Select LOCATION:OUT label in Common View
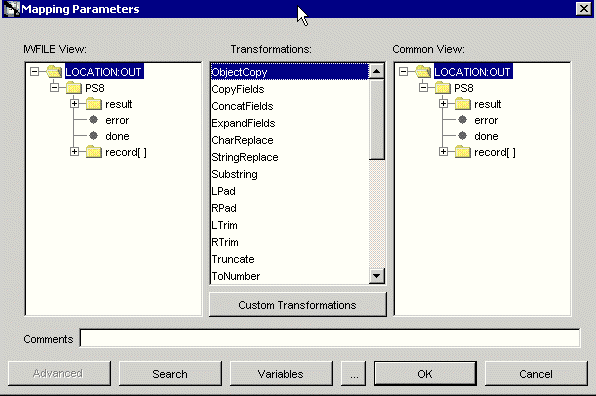 [x=473, y=72]
